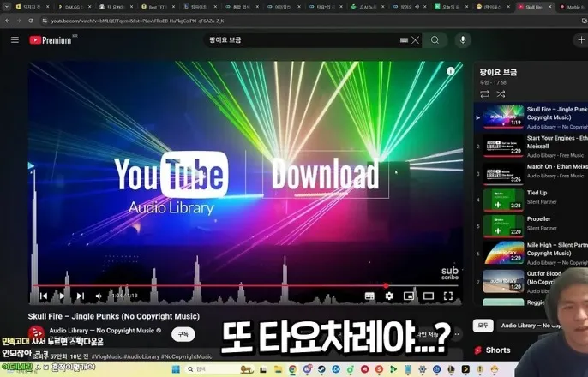Open player settings gear

(x=389, y=296)
